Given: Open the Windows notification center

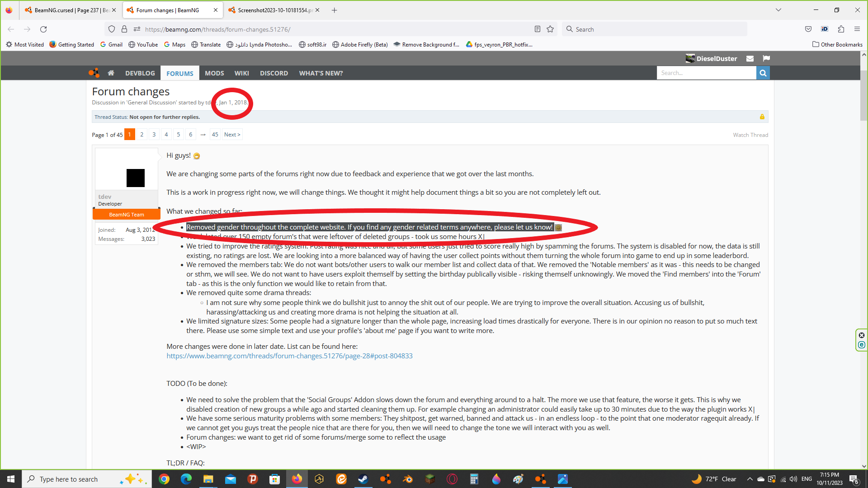Looking at the screenshot, I should [x=854, y=479].
